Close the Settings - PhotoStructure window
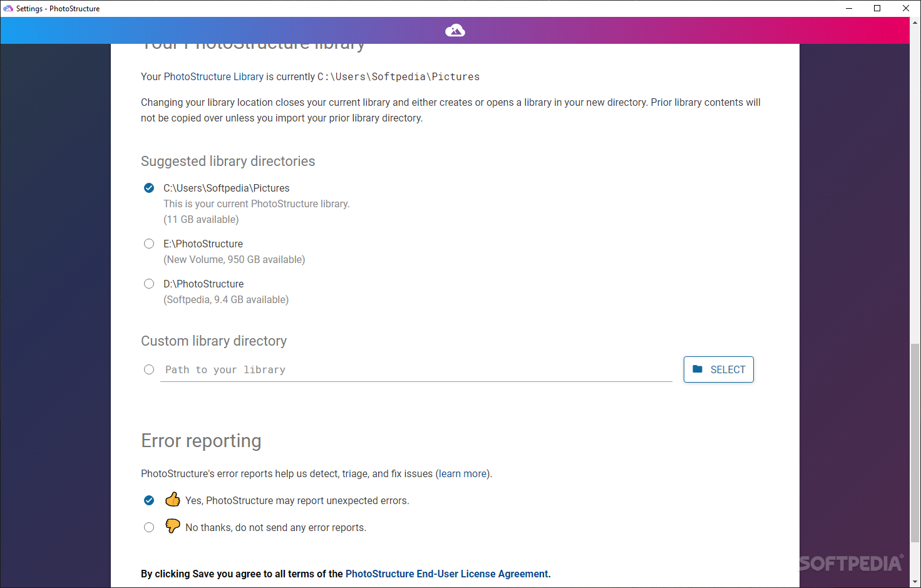This screenshot has width=921, height=588. (906, 8)
